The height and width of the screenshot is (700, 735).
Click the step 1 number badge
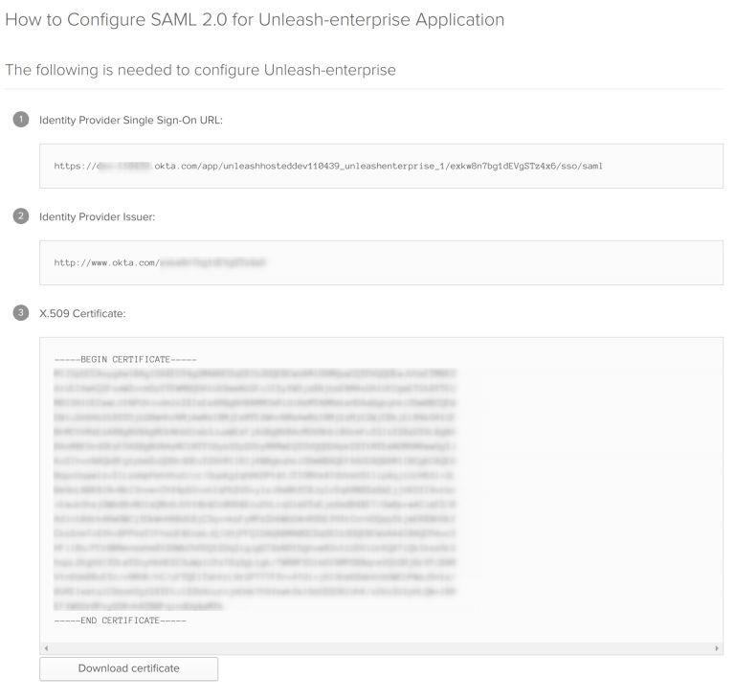coord(21,120)
